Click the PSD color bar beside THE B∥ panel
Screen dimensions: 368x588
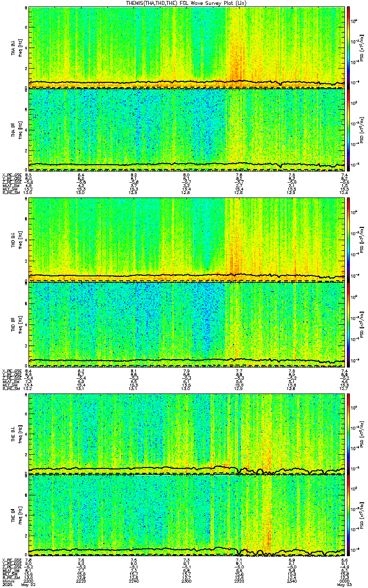click(x=348, y=516)
